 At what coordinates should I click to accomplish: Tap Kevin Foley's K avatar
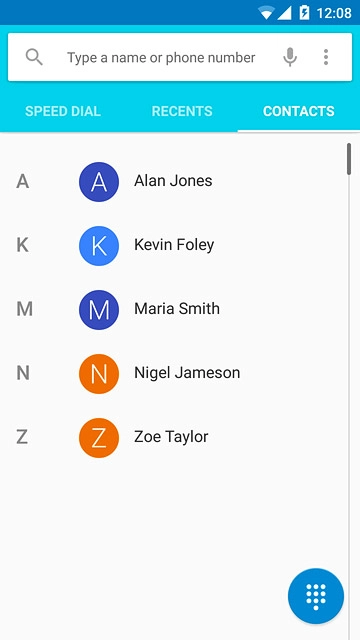99,246
